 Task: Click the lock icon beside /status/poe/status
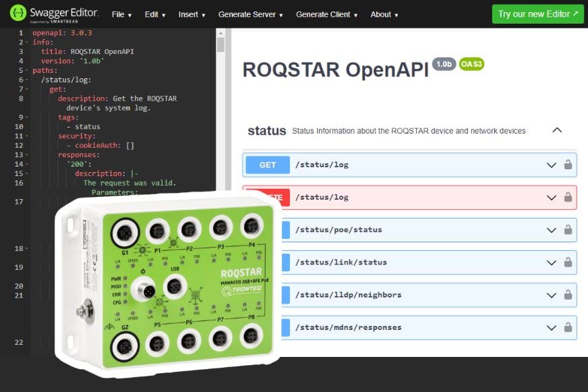[x=568, y=229]
